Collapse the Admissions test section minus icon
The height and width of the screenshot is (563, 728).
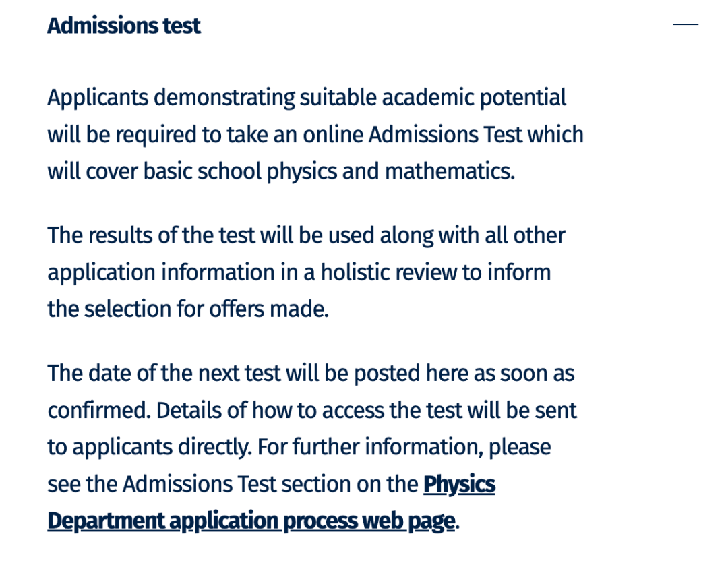coord(685,25)
